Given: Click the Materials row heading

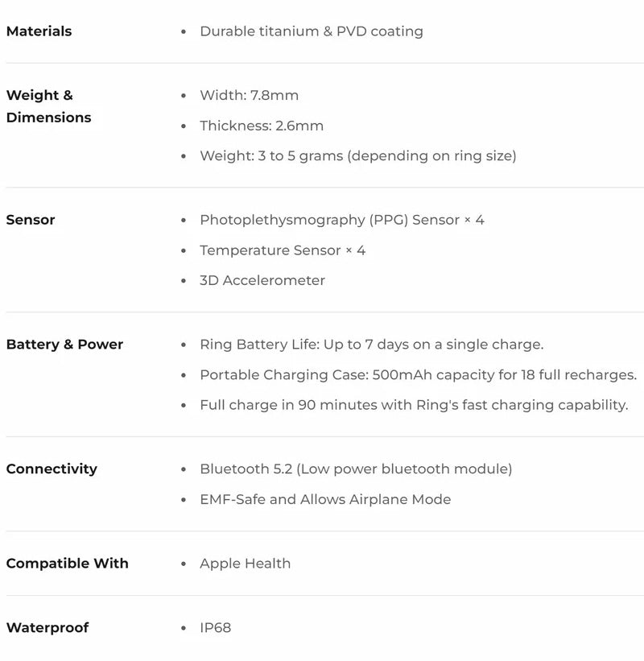Looking at the screenshot, I should 39,31.
